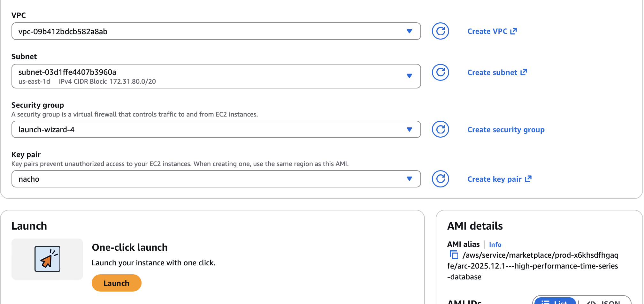Open the Create subnet link
The image size is (644, 304).
pyautogui.click(x=493, y=72)
